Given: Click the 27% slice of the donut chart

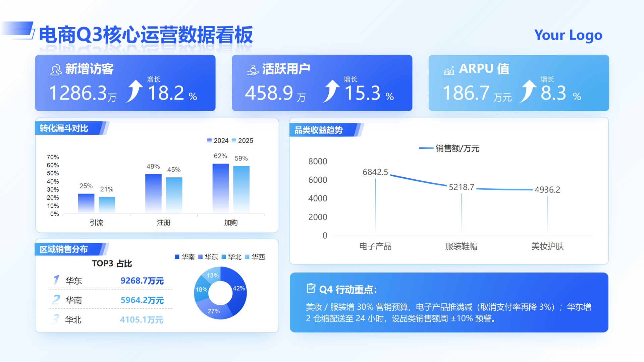Looking at the screenshot, I should point(213,311).
